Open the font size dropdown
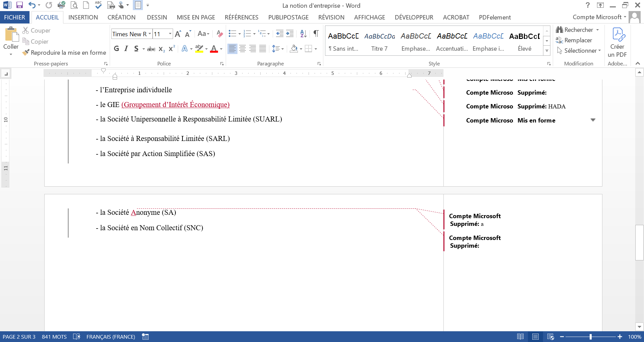 coord(170,34)
